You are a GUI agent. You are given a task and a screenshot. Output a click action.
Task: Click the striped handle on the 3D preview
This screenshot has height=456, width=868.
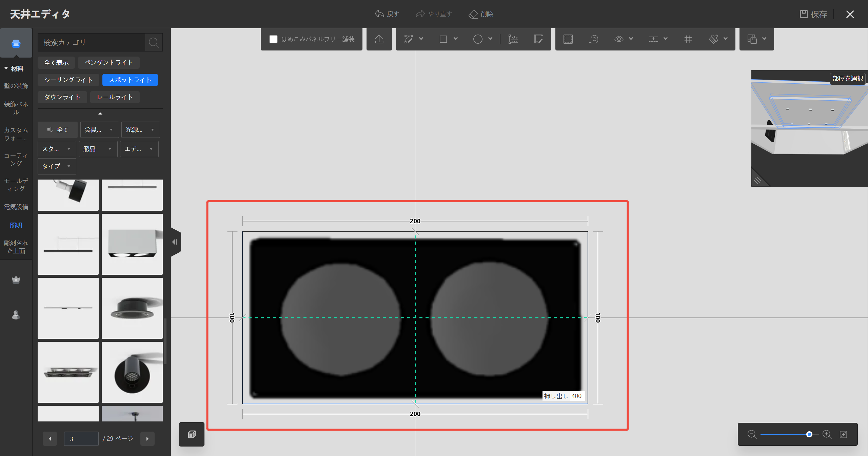coord(757,181)
